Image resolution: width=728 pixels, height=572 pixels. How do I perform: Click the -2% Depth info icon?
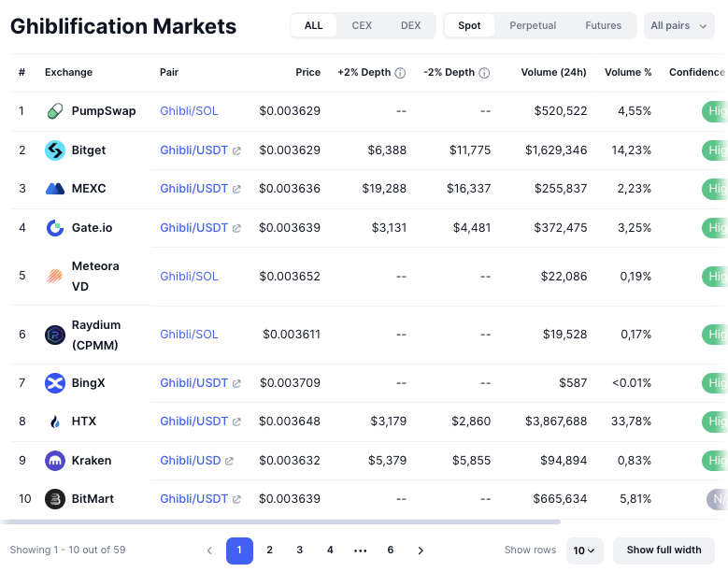coord(484,73)
